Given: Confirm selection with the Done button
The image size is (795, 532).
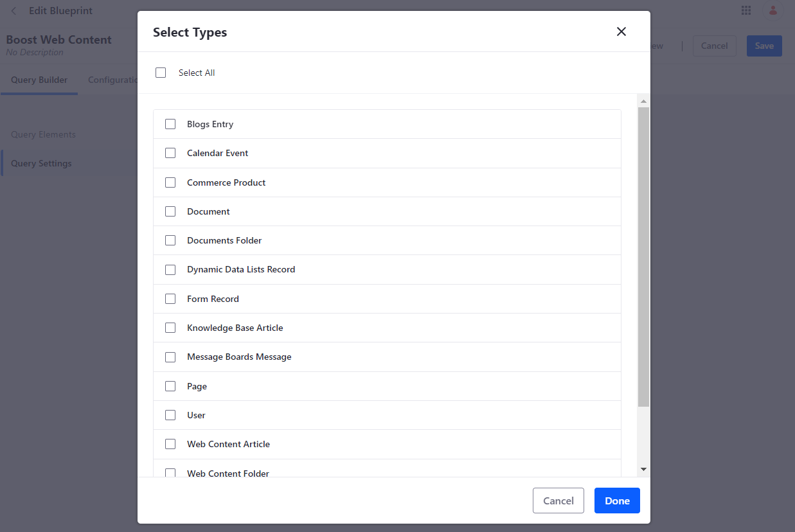Looking at the screenshot, I should [617, 501].
